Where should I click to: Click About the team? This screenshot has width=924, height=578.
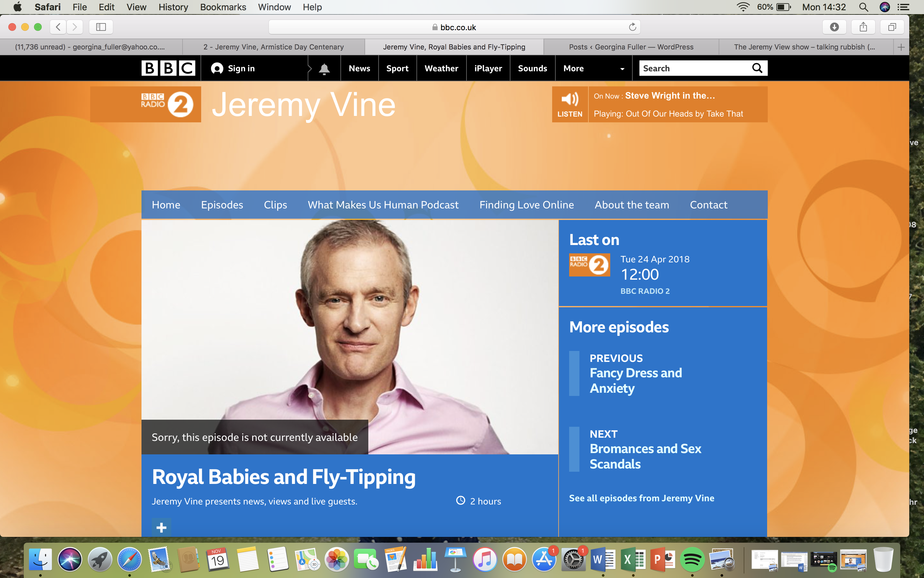(x=631, y=205)
